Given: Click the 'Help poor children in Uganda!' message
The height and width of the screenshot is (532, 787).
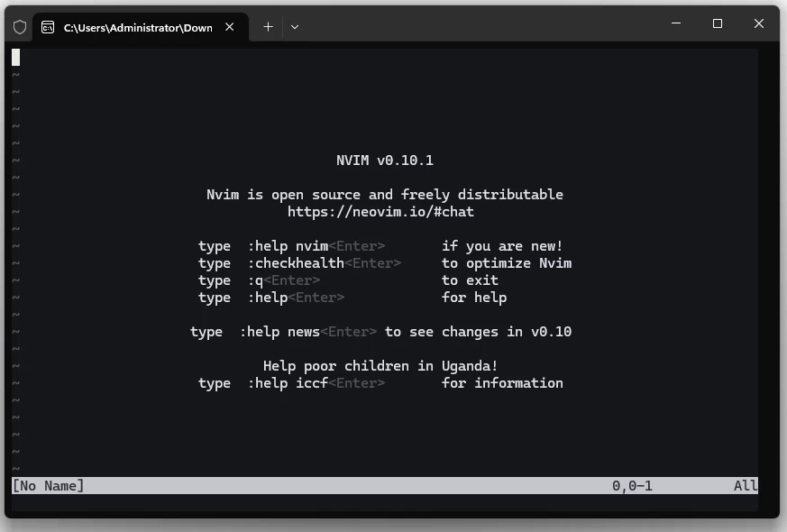Looking at the screenshot, I should tap(380, 365).
